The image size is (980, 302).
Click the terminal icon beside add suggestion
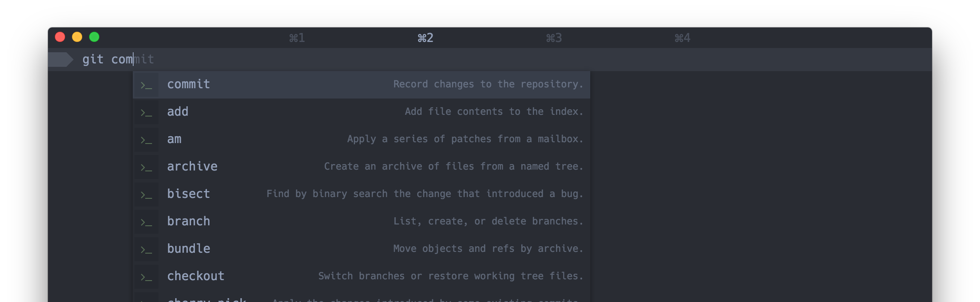(x=146, y=112)
